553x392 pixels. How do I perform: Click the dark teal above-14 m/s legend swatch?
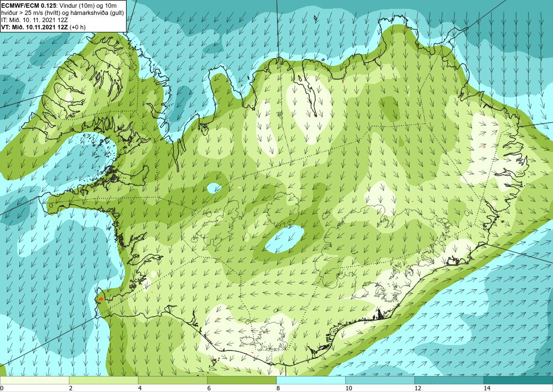(519, 380)
